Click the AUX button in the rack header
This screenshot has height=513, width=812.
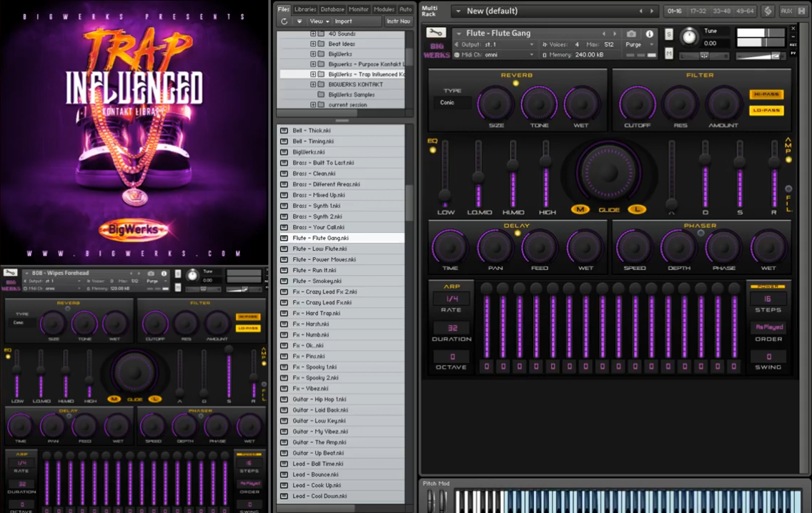pos(786,11)
